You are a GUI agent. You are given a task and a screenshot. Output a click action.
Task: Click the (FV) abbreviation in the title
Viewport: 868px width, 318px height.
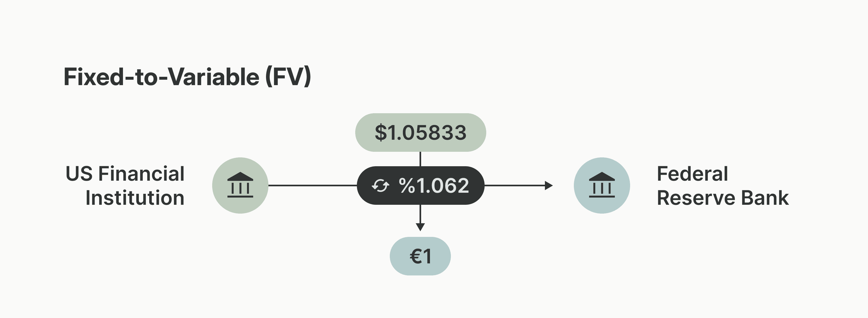288,77
